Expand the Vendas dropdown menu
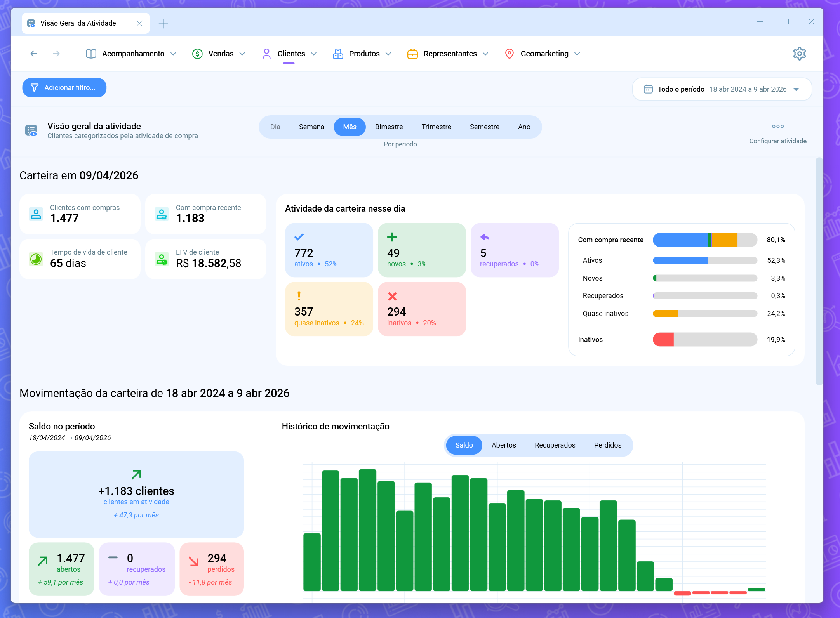 tap(243, 54)
